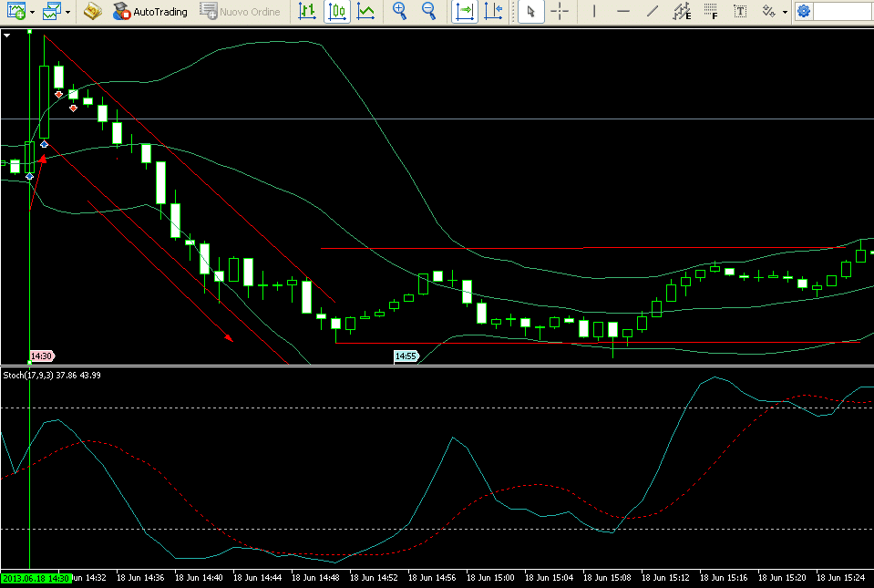
Task: Click the 18 Jun 14:52 axis label
Action: coord(374,578)
